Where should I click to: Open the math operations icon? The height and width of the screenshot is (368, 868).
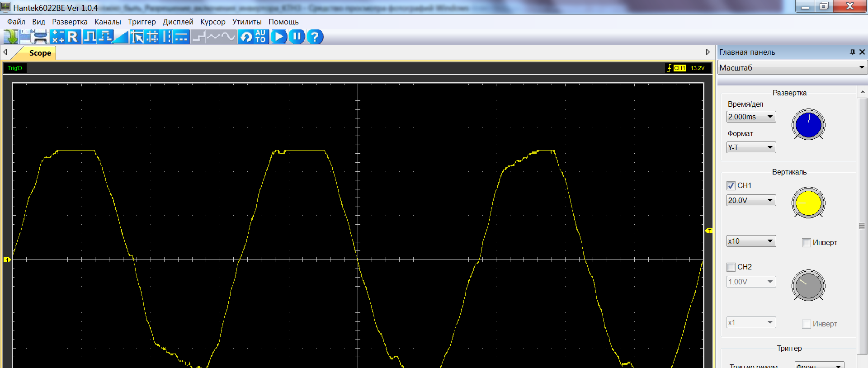[57, 37]
